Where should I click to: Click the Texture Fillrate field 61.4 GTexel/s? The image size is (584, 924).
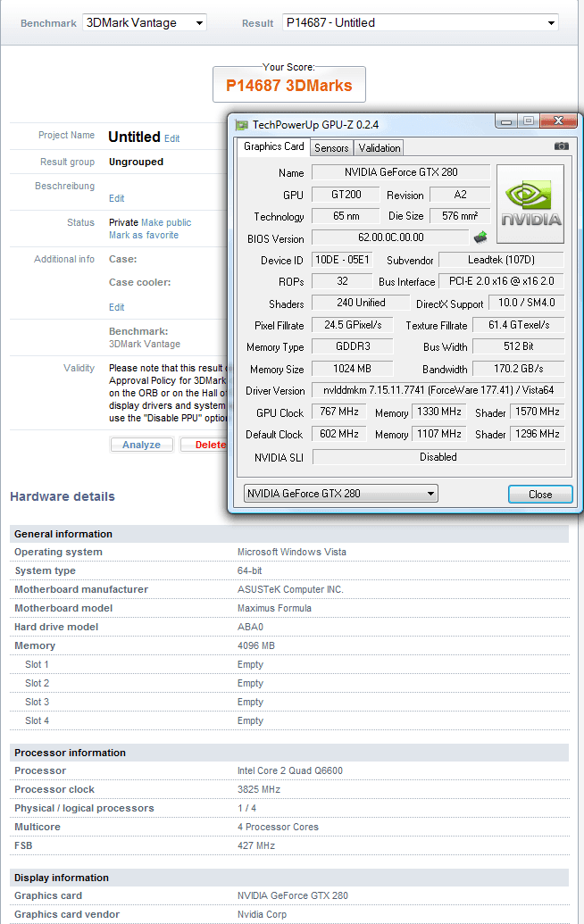coord(519,325)
